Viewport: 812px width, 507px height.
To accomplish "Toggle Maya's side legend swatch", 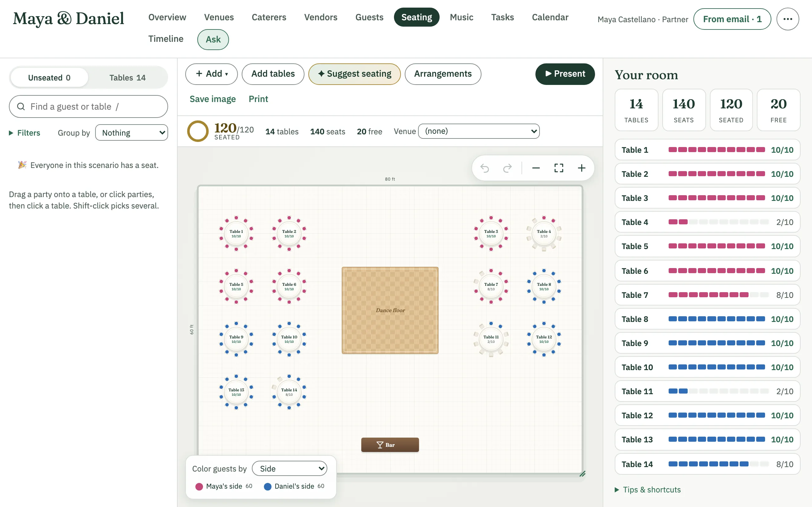I will click(199, 486).
